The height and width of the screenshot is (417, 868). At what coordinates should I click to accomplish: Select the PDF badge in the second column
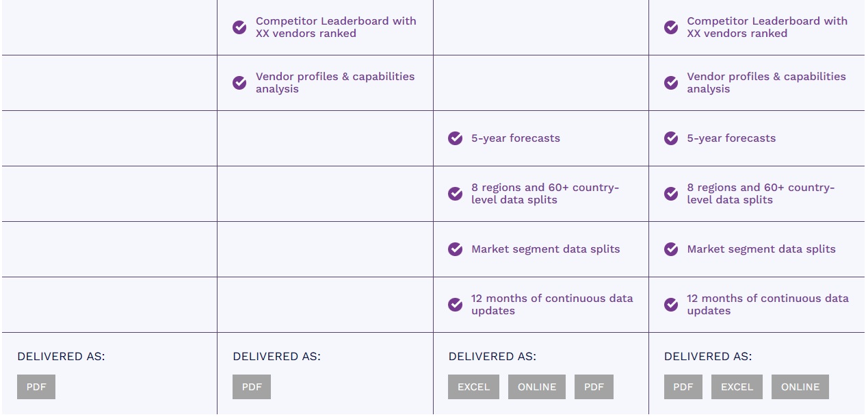[252, 387]
